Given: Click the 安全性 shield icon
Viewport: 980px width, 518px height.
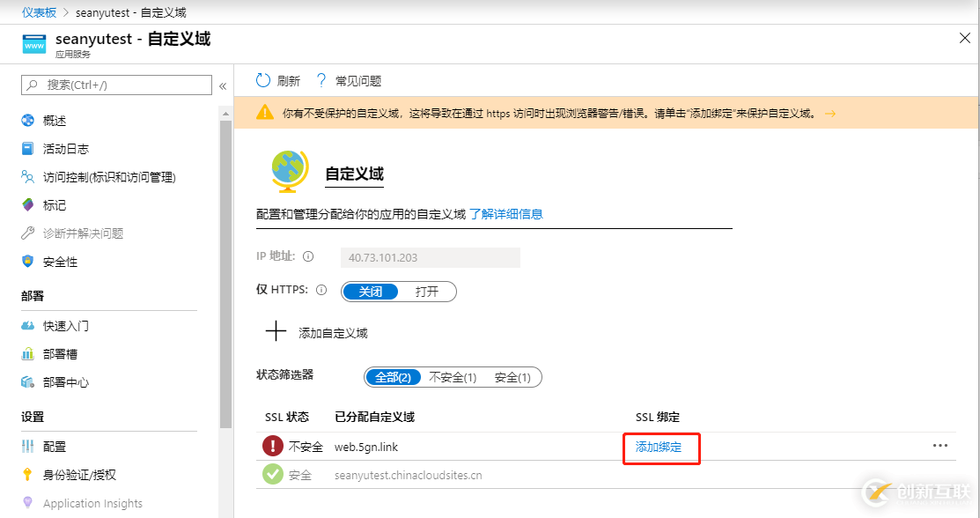Looking at the screenshot, I should (x=27, y=262).
